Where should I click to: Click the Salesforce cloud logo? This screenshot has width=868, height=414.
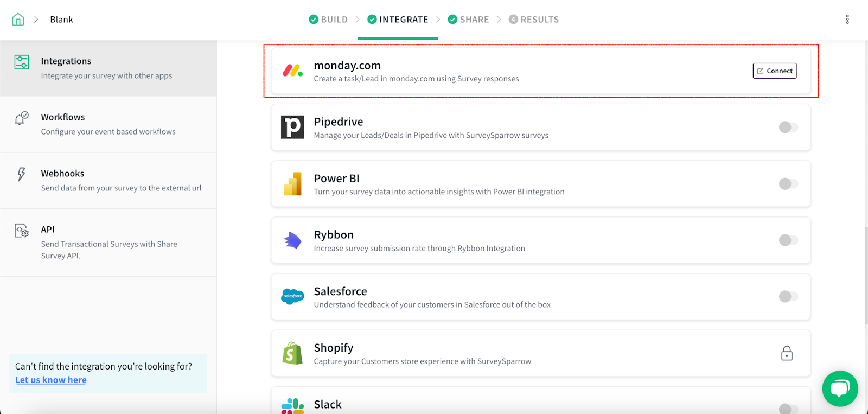click(292, 296)
